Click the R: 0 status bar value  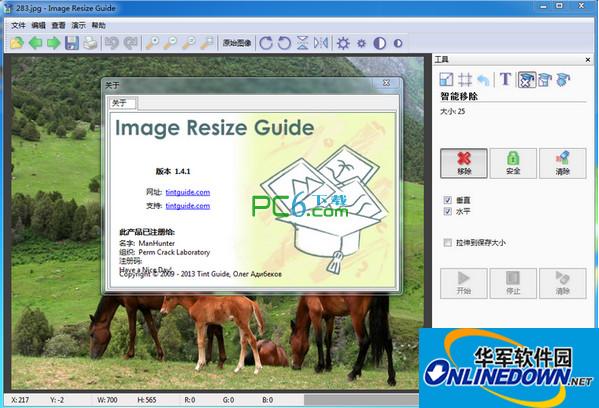pos(190,400)
